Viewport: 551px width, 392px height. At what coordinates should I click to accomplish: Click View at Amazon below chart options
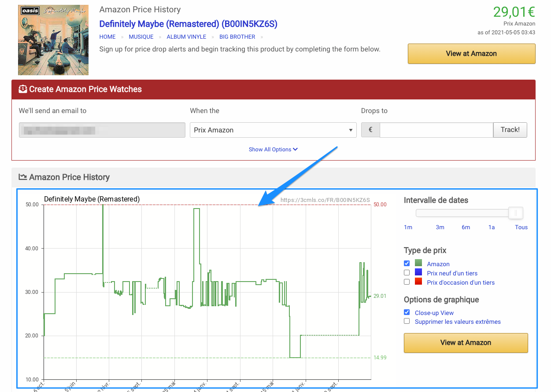click(x=466, y=343)
